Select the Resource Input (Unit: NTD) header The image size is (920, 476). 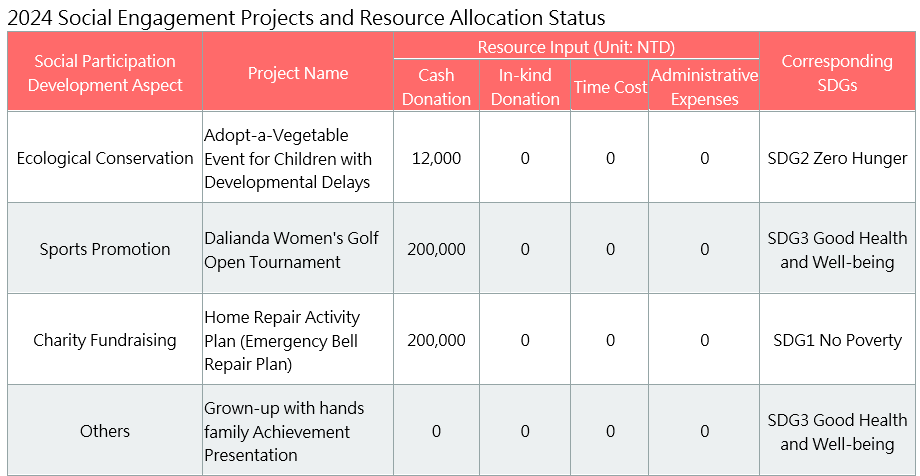click(x=576, y=47)
